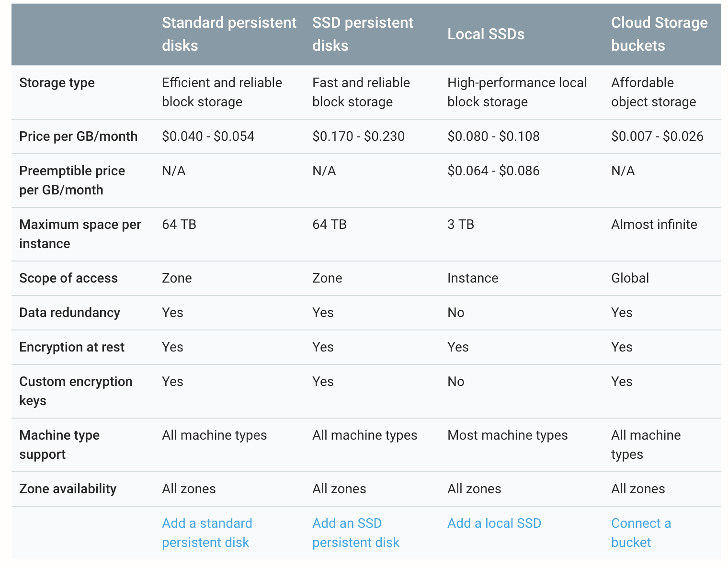This screenshot has height=568, width=728.
Task: Select the SSD persistent disks column header
Action: coord(363,34)
